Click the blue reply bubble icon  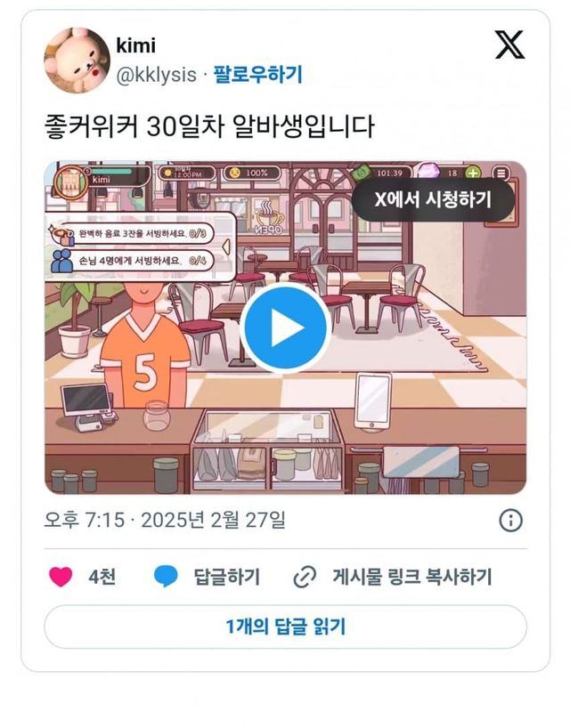click(x=166, y=577)
